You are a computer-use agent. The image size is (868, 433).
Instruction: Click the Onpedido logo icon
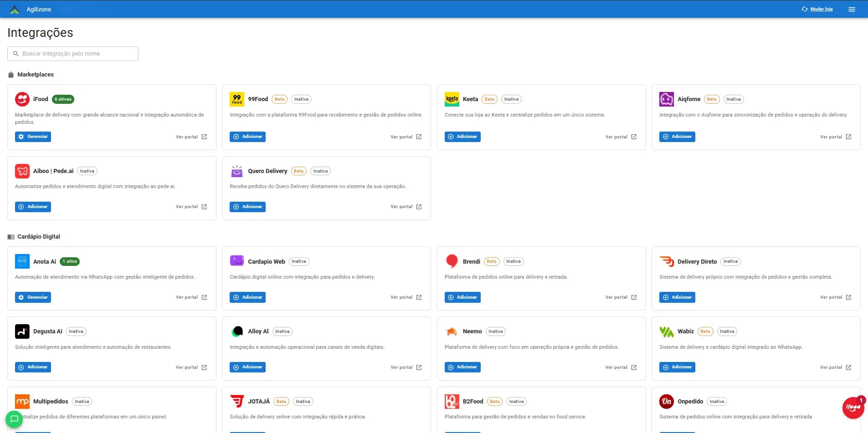[x=667, y=402]
